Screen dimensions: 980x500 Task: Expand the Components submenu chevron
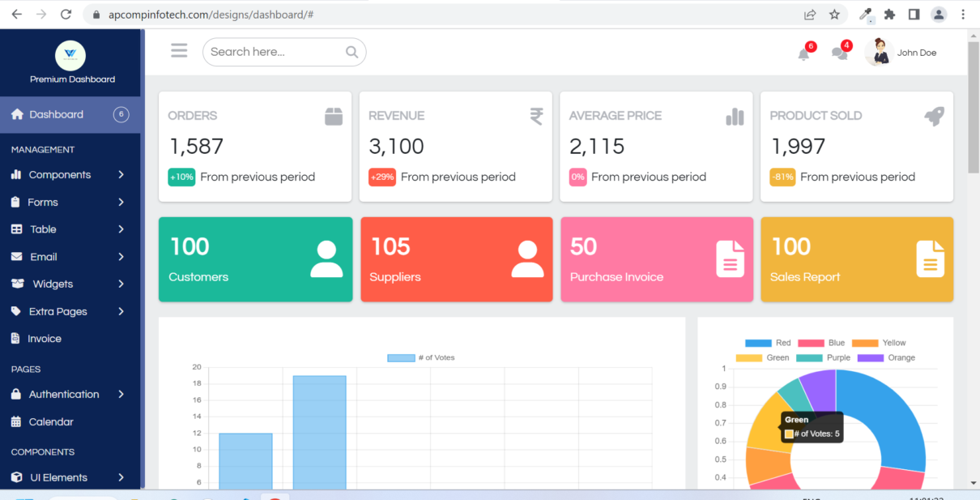[121, 174]
